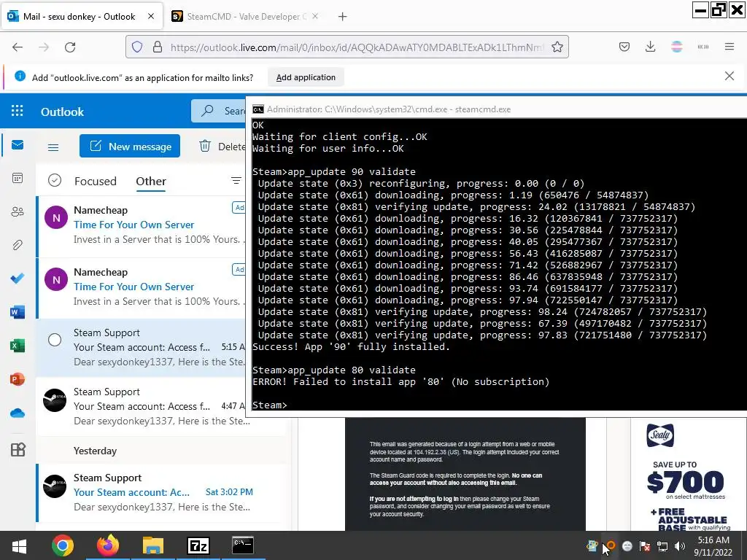Click the Yesterday group header
The image size is (747, 560).
click(x=95, y=451)
